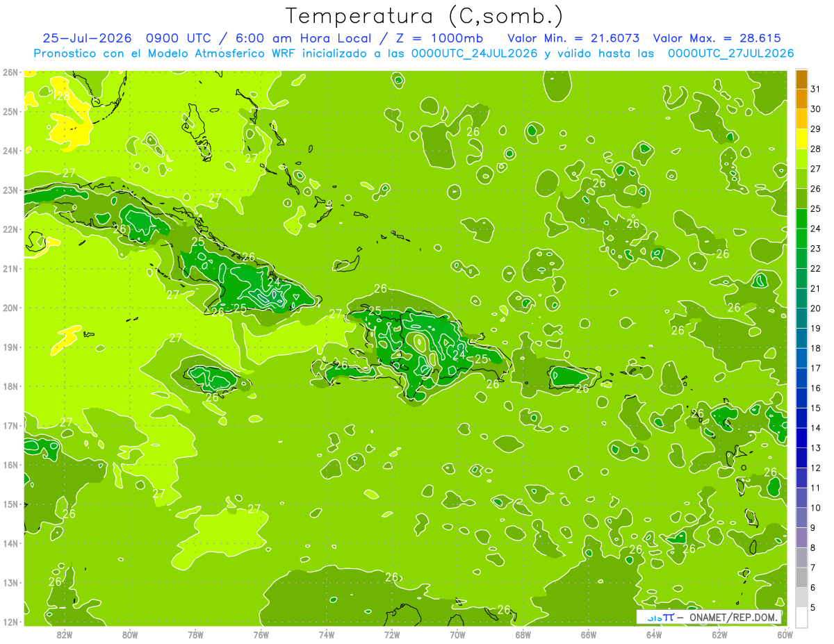Click the dark blue legend swatch between 13 and 14

coord(801,438)
